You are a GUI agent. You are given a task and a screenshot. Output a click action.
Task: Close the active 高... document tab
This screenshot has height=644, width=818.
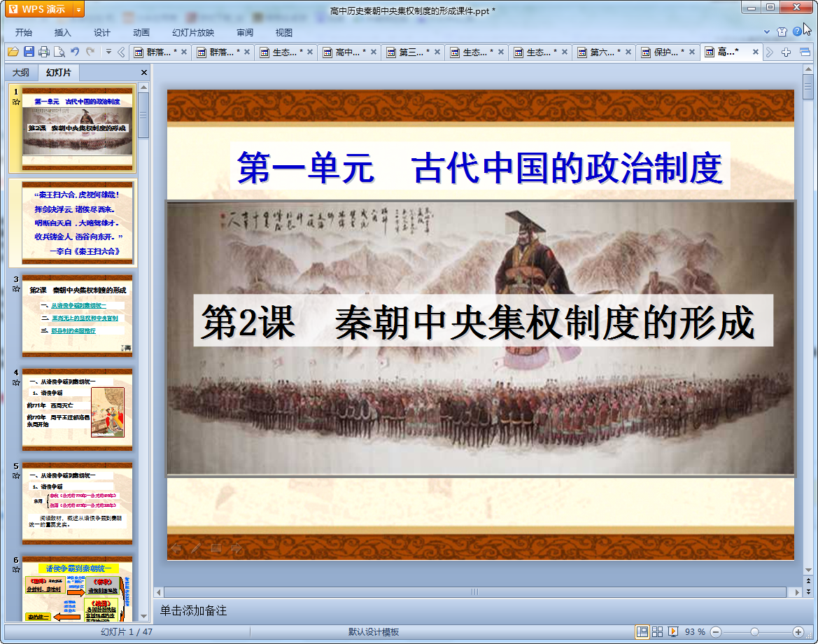756,52
